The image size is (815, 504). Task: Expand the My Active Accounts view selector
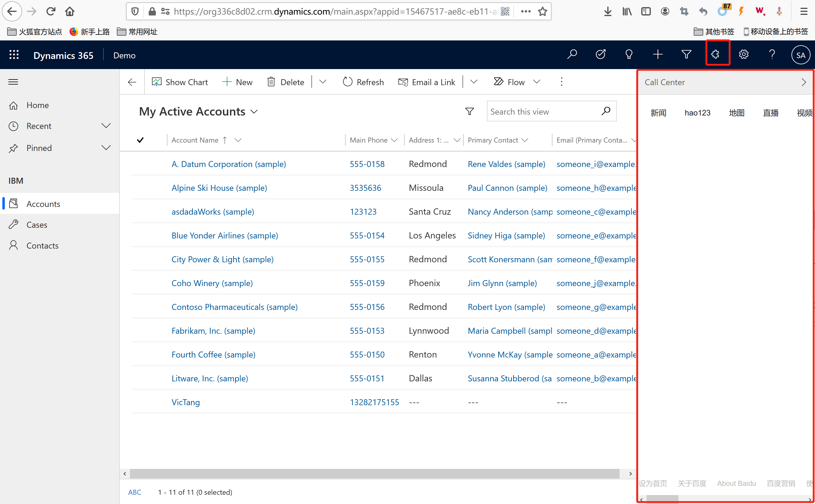(254, 112)
